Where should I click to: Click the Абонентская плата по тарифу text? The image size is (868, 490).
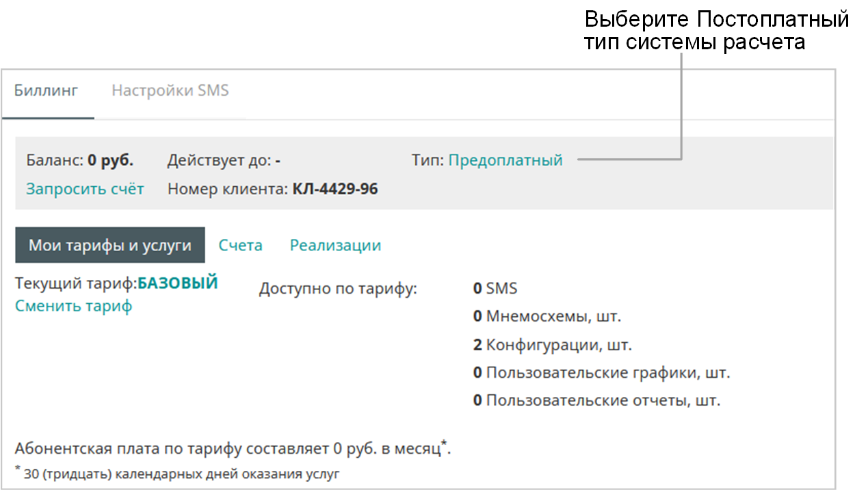pyautogui.click(x=233, y=449)
